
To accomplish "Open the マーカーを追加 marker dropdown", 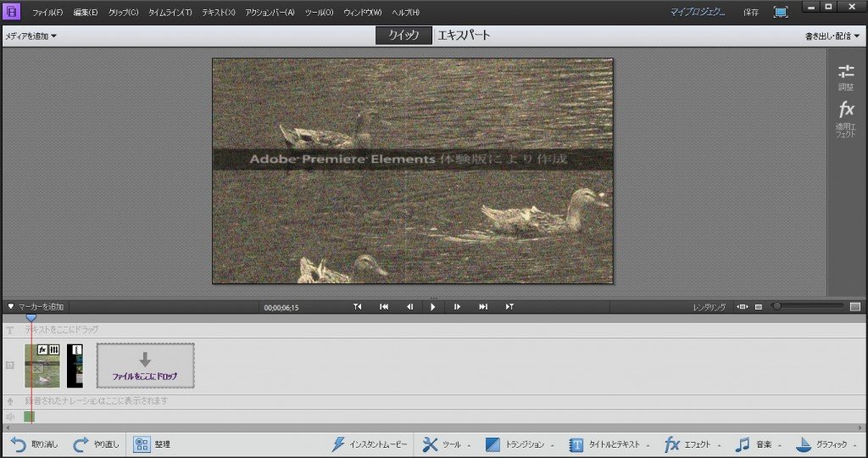I will pyautogui.click(x=36, y=307).
